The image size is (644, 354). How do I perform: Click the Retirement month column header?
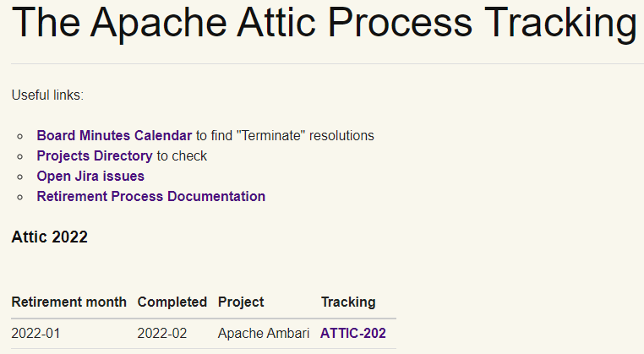pos(69,302)
